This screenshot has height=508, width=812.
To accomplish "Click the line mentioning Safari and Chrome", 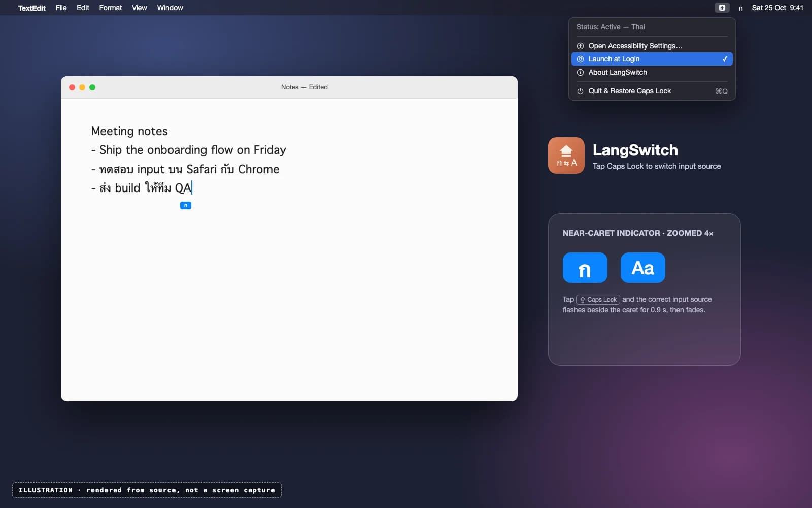I will coord(185,169).
